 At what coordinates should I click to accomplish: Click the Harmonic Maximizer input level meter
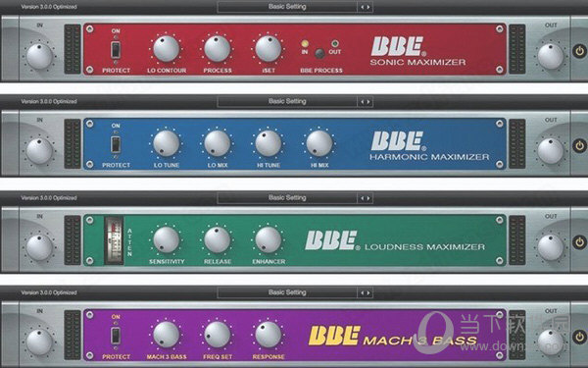tap(73, 143)
